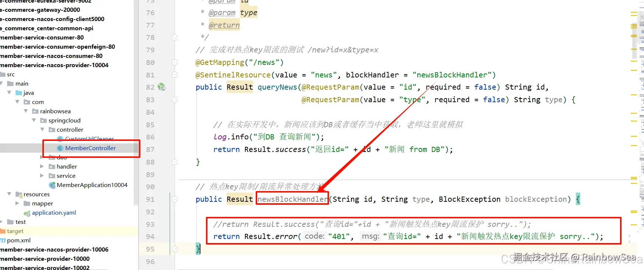644x270 pixels.
Task: Click the @SentinelResource annotation
Action: (x=233, y=75)
